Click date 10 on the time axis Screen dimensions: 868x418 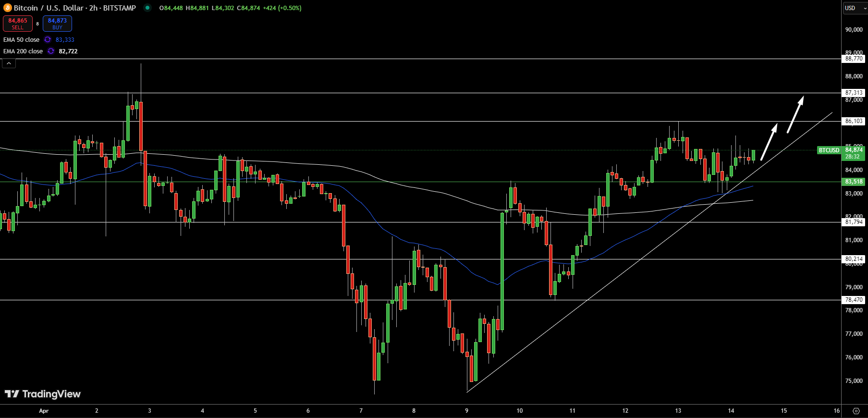pos(519,411)
